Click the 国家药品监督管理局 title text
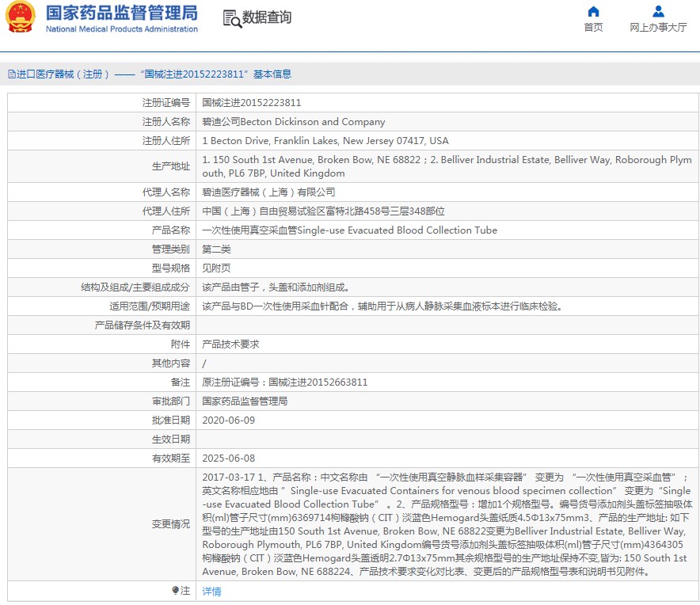This screenshot has height=605, width=700. point(121,13)
